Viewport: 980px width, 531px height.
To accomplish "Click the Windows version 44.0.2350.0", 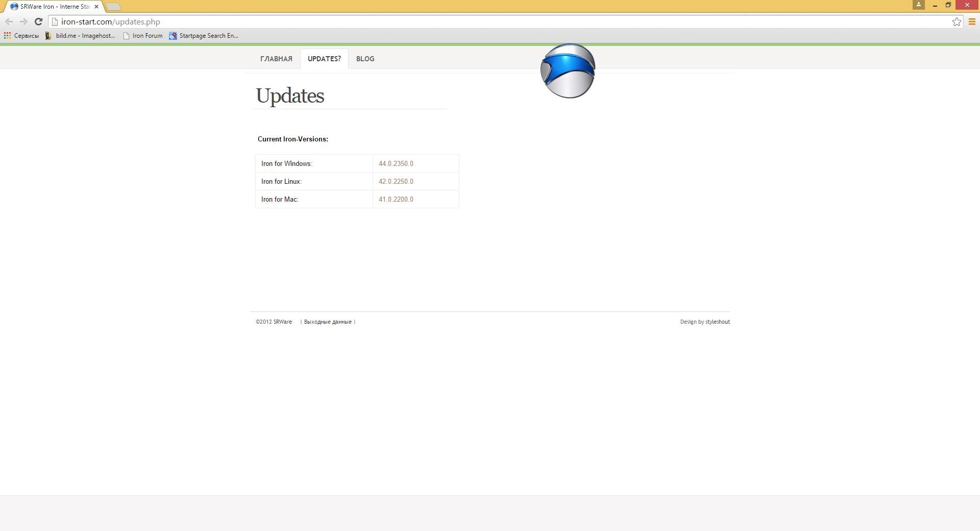I will 396,163.
